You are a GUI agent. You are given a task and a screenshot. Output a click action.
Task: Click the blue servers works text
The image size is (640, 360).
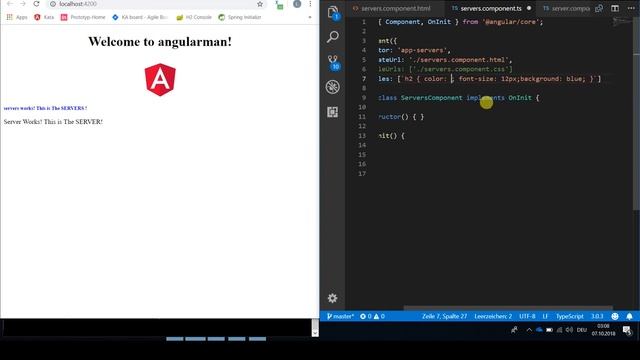(45, 108)
